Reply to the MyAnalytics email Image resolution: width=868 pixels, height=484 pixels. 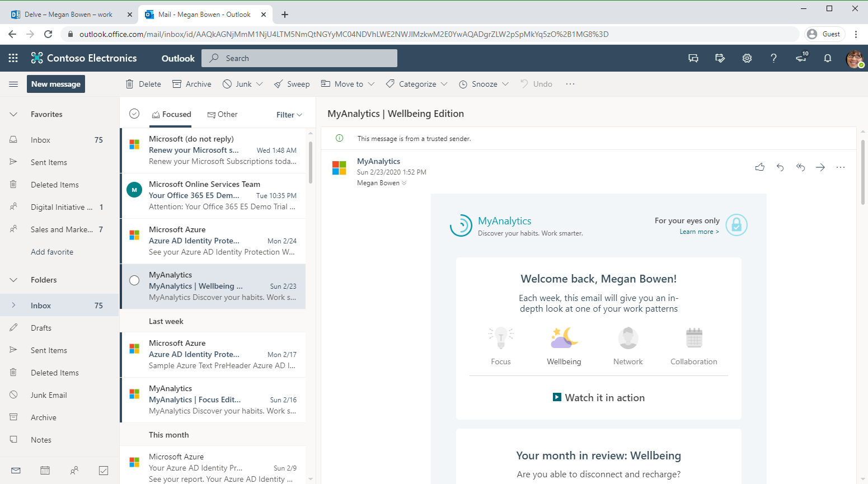(780, 167)
